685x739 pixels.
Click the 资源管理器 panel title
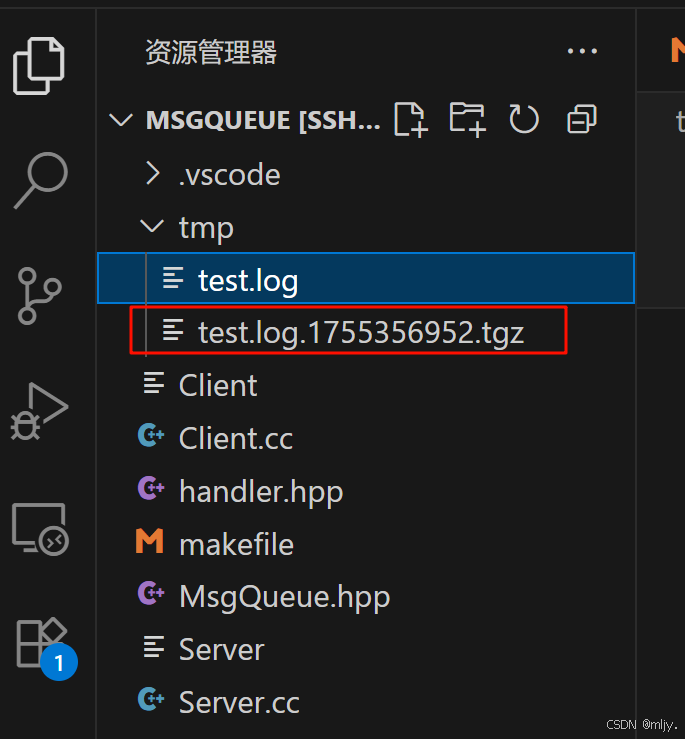tap(211, 51)
